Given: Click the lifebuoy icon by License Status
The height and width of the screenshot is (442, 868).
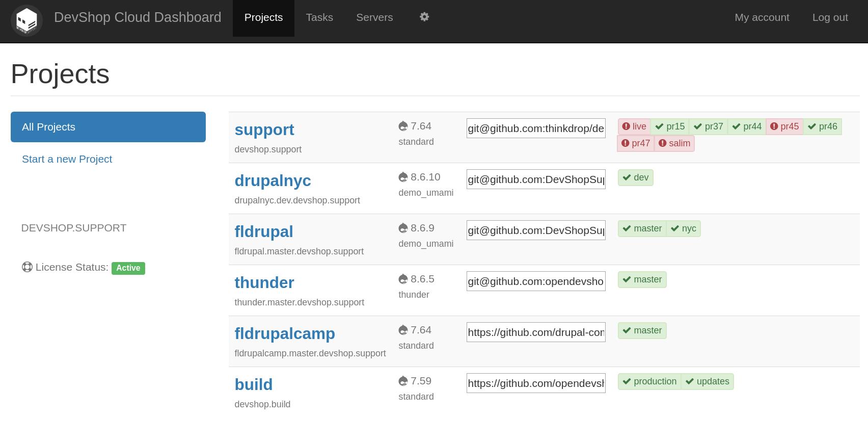Looking at the screenshot, I should [27, 267].
